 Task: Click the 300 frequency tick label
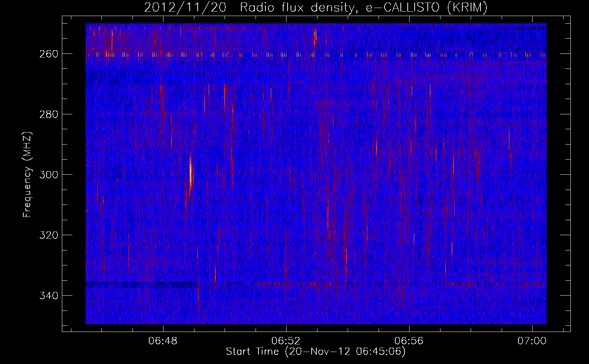[48, 175]
